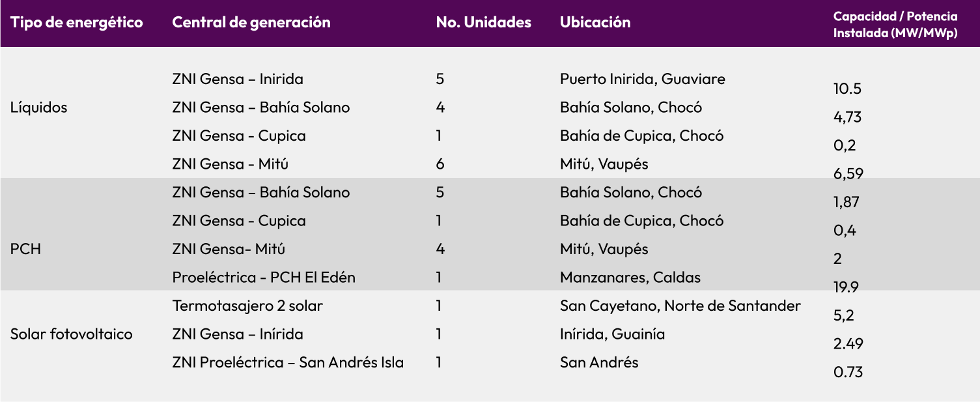
Task: Click the "Tipo de energético" column header
Action: tap(76, 22)
